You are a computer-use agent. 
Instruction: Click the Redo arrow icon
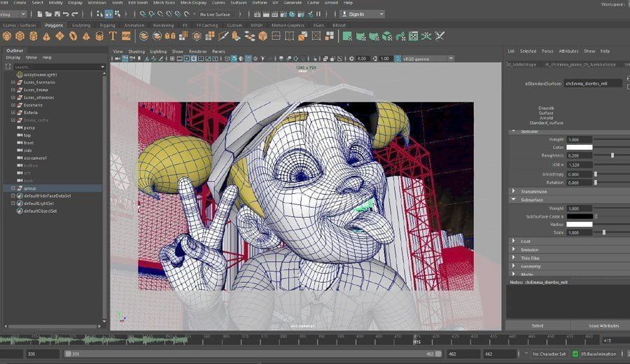[x=75, y=14]
